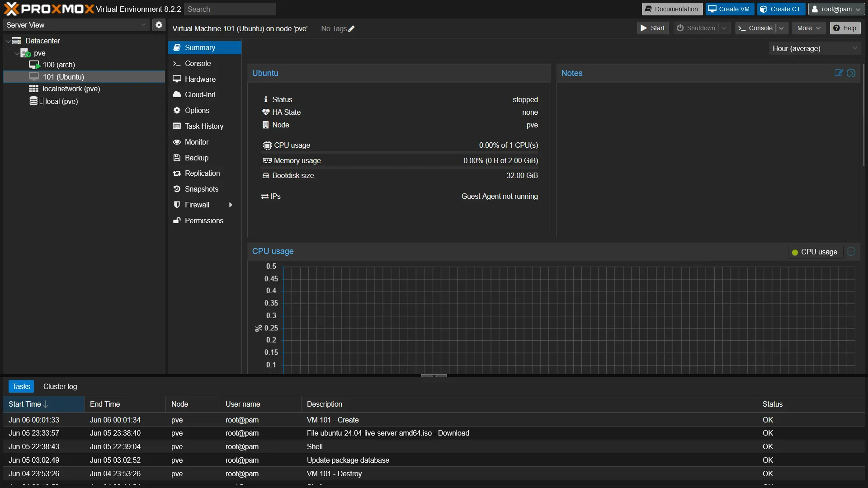Open the Server View dropdown
The width and height of the screenshot is (868, 488).
[x=76, y=25]
